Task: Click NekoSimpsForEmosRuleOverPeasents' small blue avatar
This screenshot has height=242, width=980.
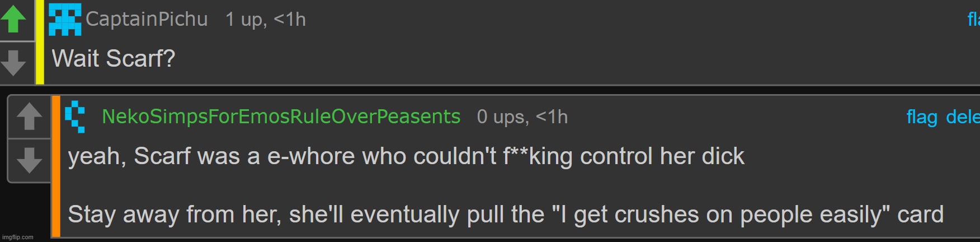Action: pyautogui.click(x=75, y=117)
